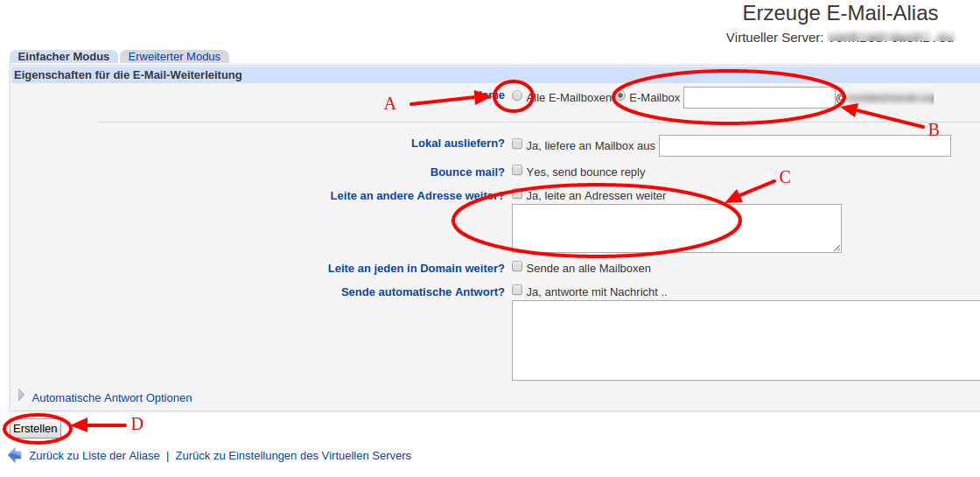Enable 'Ja, antworte mit Nachricht' checkbox
980x477 pixels.
pyautogui.click(x=517, y=291)
